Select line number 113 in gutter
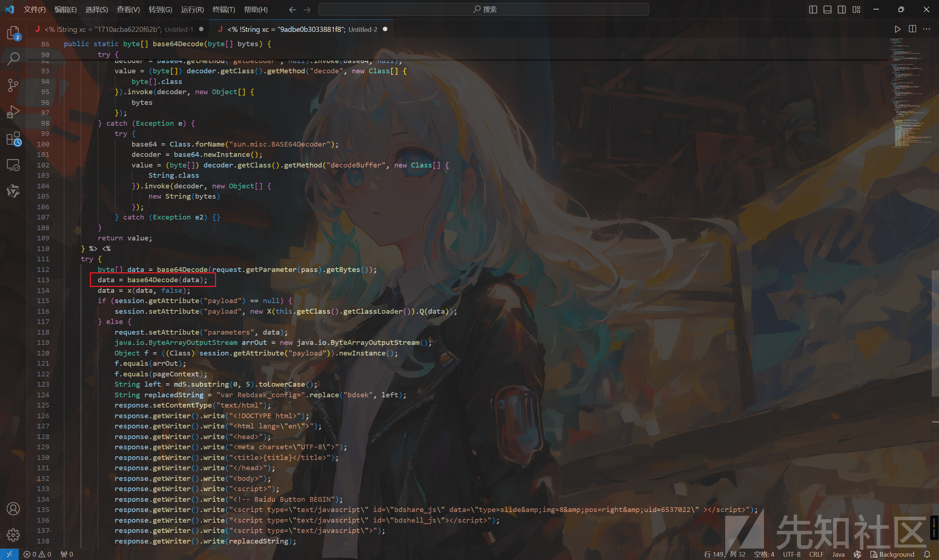This screenshot has height=560, width=939. (x=43, y=280)
